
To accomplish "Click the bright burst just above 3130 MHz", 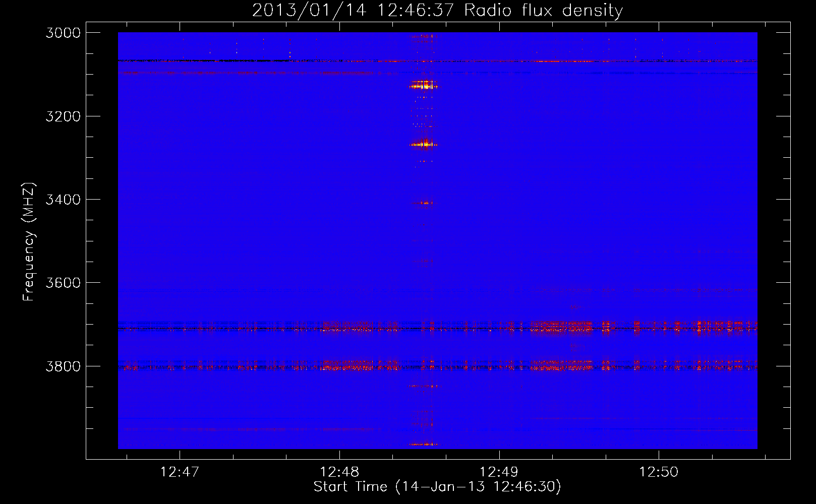I will (x=423, y=85).
